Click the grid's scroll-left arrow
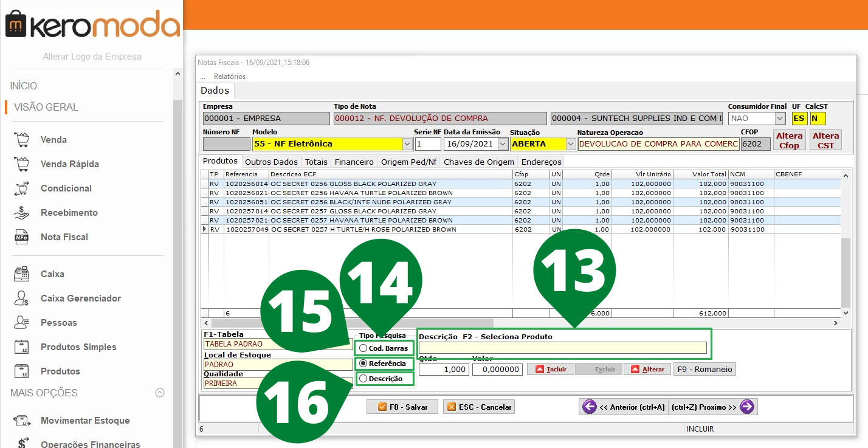 pyautogui.click(x=205, y=323)
